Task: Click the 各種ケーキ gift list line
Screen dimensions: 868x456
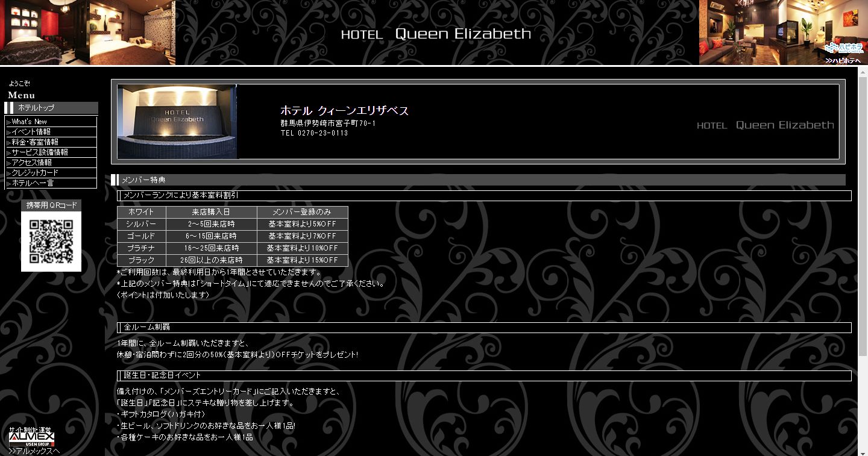Action: pyautogui.click(x=185, y=437)
